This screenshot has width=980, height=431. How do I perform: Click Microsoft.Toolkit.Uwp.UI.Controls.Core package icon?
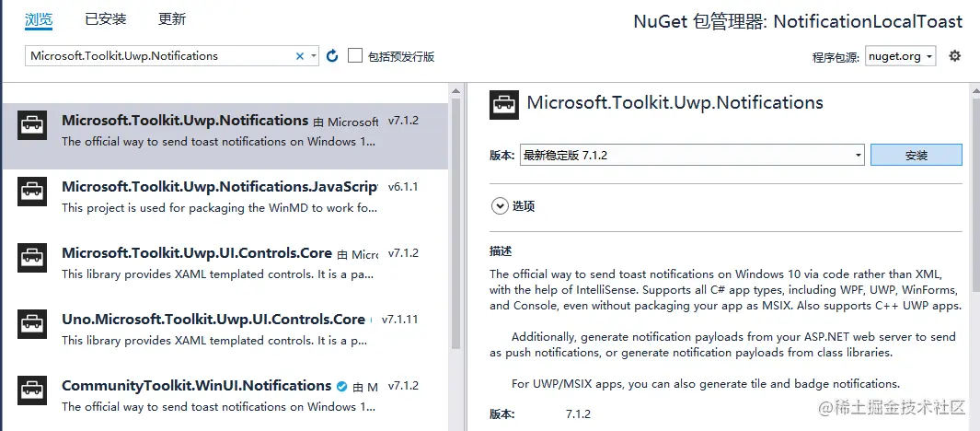[x=32, y=257]
